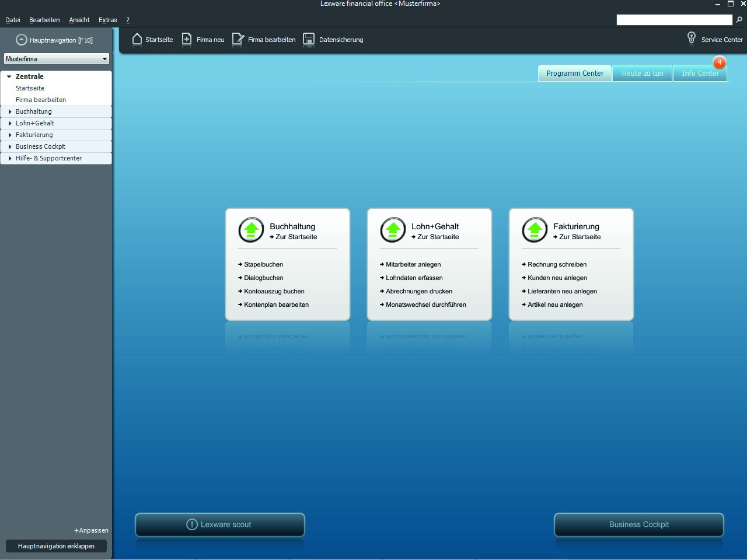Expand the Buchhaltung navigation section
This screenshot has height=560, width=747.
(10, 111)
